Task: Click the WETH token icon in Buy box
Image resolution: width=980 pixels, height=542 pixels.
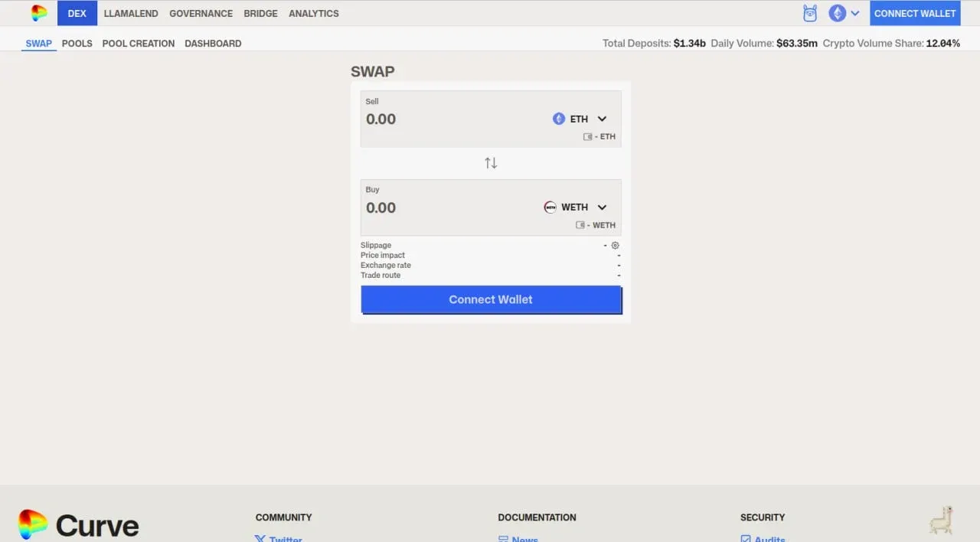Action: click(550, 207)
